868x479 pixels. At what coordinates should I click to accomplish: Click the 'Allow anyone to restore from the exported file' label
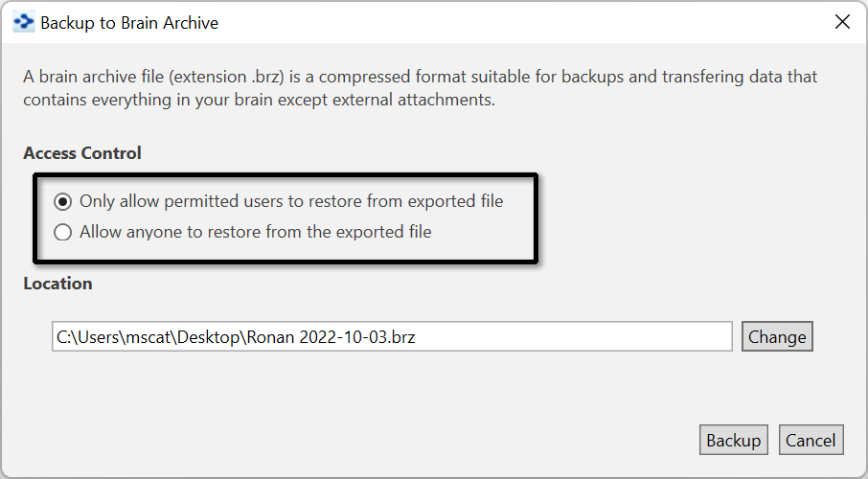[256, 232]
